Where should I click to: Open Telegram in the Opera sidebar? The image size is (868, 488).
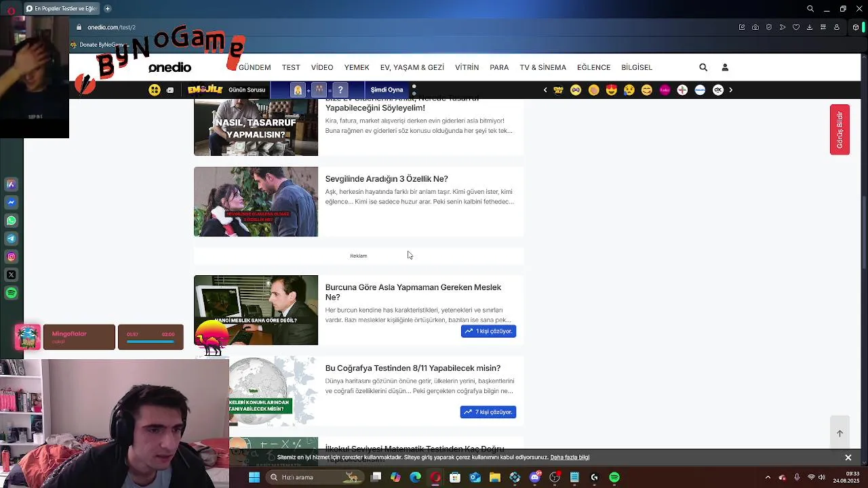coord(12,239)
